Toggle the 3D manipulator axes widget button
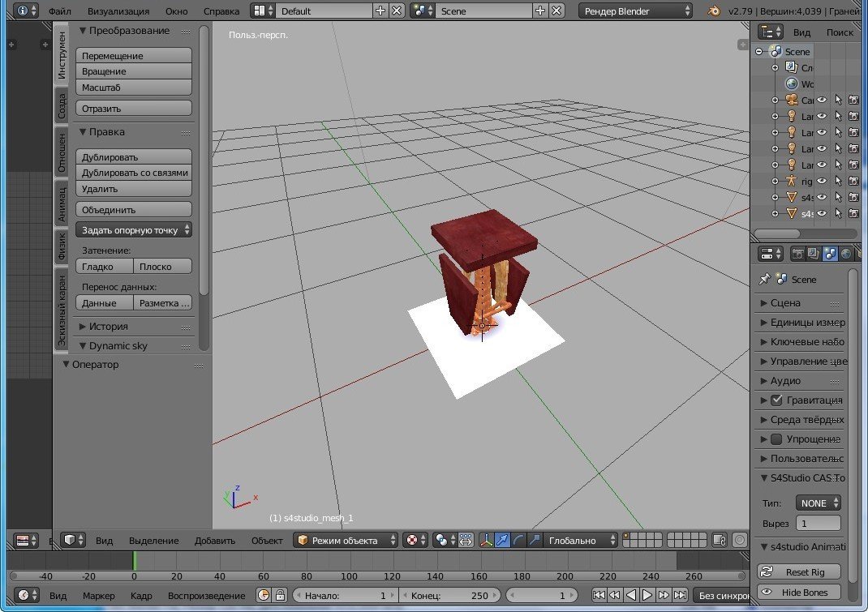868x612 pixels. click(x=486, y=540)
